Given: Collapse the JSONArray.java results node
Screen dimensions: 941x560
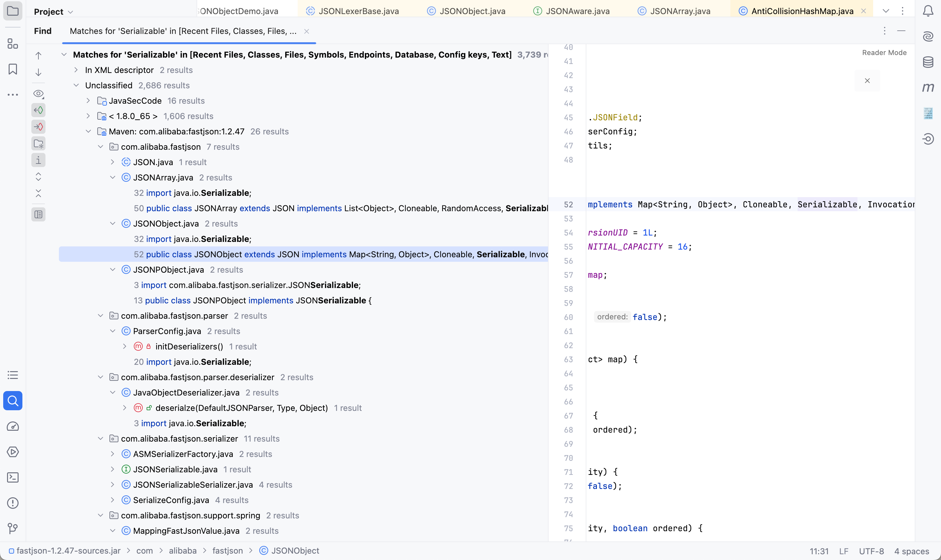Looking at the screenshot, I should [x=112, y=177].
